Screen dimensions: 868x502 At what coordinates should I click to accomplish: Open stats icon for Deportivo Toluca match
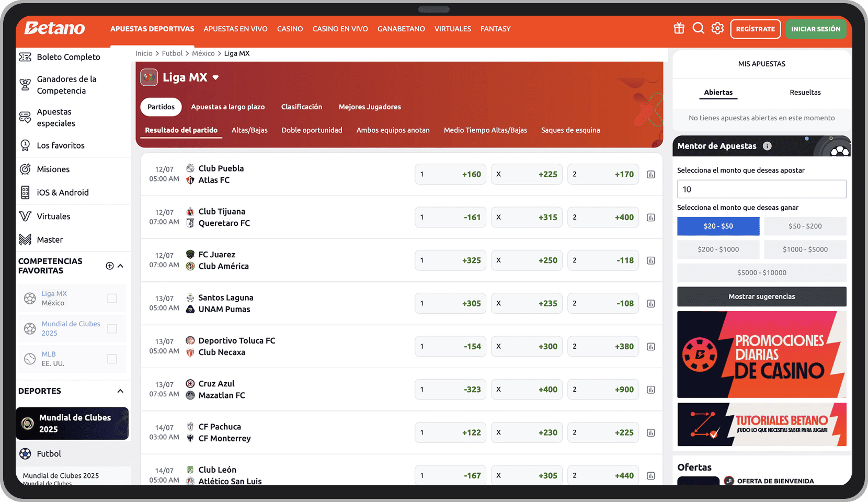tap(651, 347)
